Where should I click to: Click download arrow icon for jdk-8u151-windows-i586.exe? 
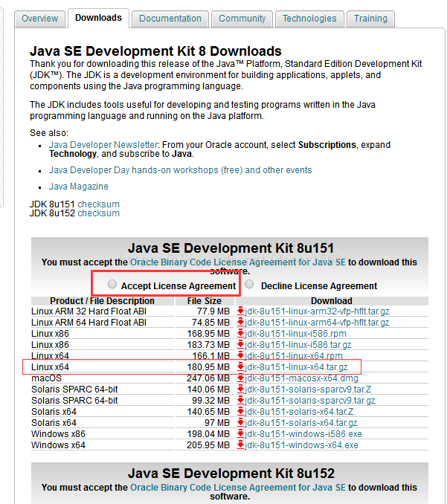[x=240, y=434]
